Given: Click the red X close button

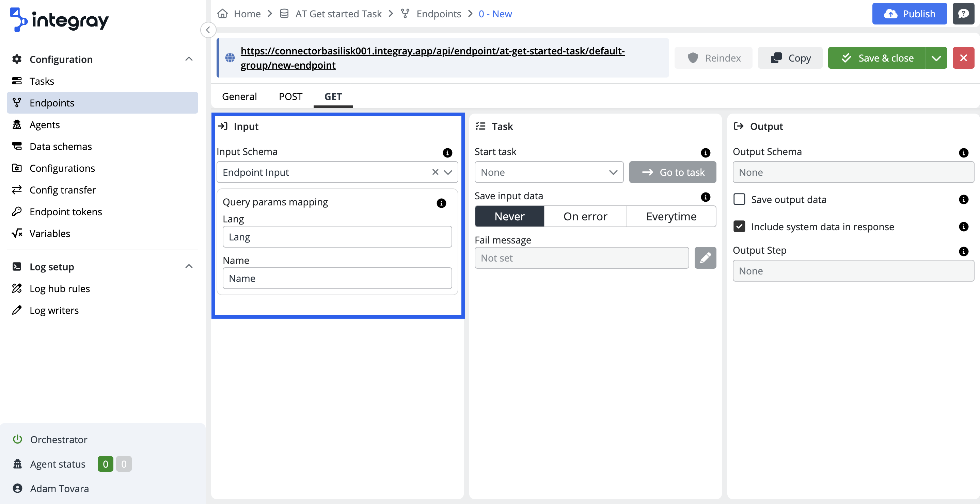Looking at the screenshot, I should click(x=963, y=58).
